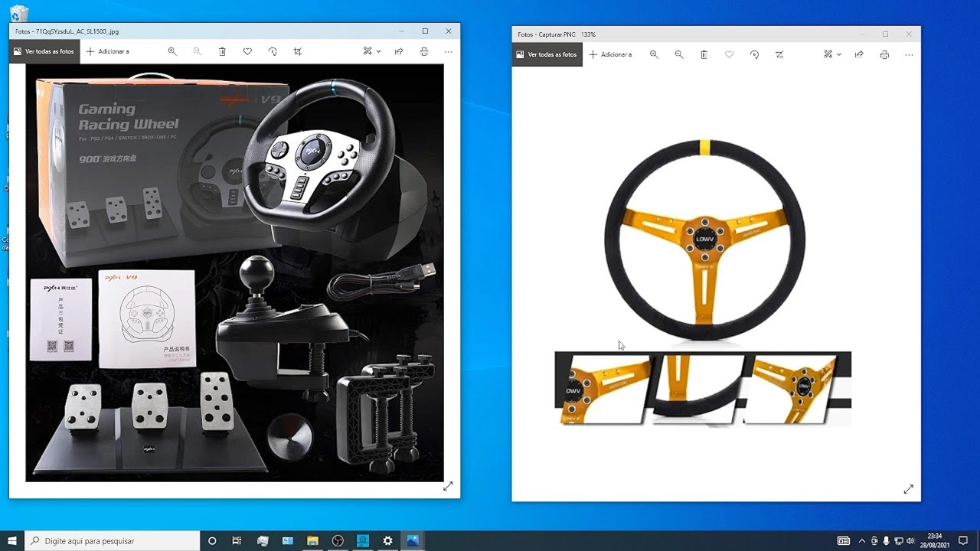The height and width of the screenshot is (551, 980).
Task: Print the gaming racing wheel photo
Action: (x=424, y=51)
